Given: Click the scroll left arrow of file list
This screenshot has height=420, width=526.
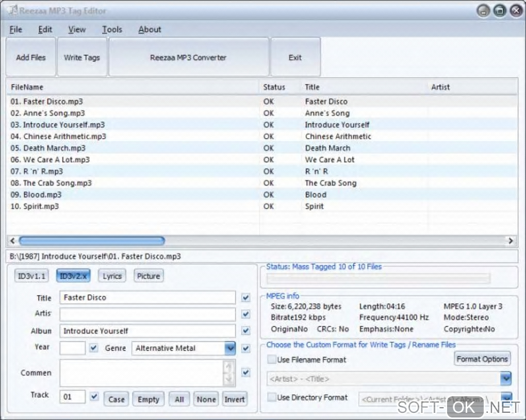Looking at the screenshot, I should (12, 241).
